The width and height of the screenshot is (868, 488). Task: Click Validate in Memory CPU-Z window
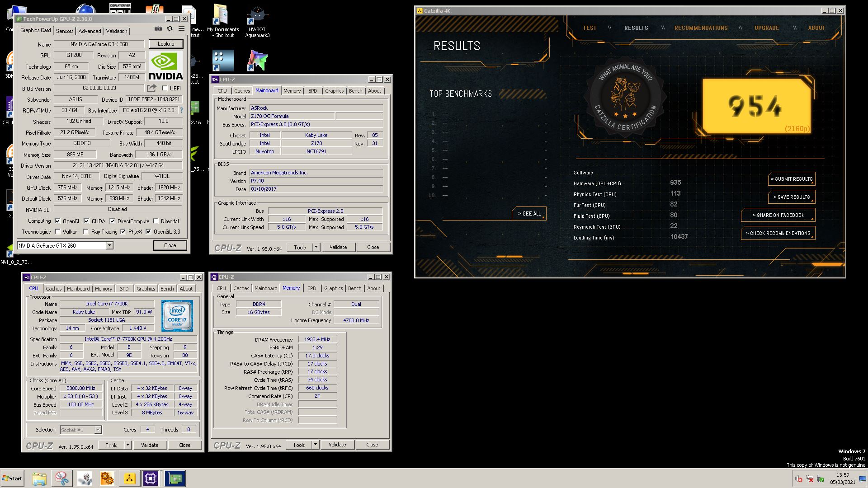pyautogui.click(x=337, y=445)
